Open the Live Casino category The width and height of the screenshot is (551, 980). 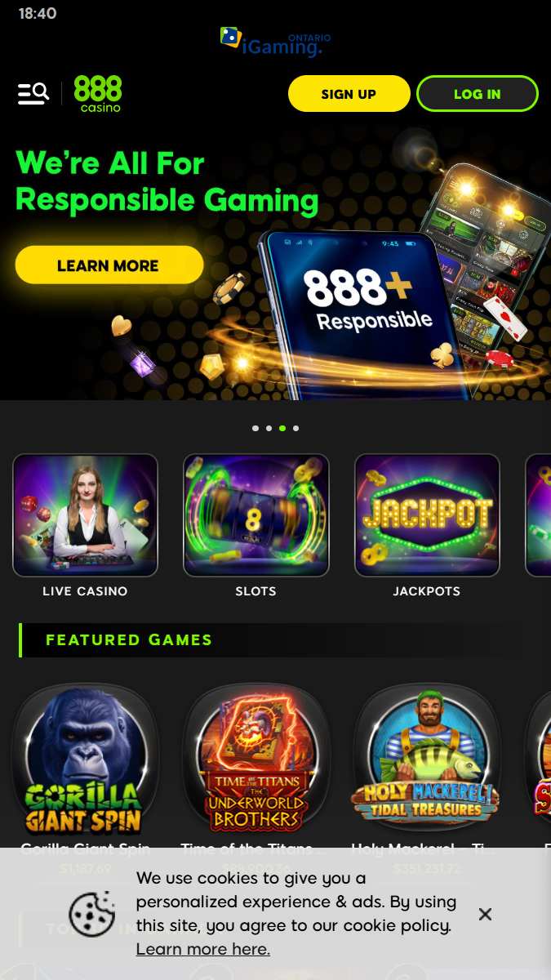click(85, 526)
